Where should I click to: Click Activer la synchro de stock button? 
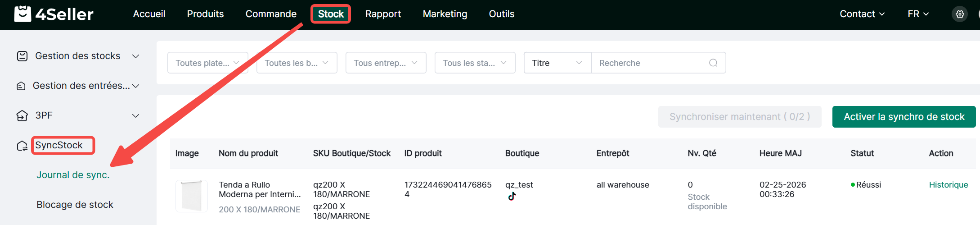point(904,117)
